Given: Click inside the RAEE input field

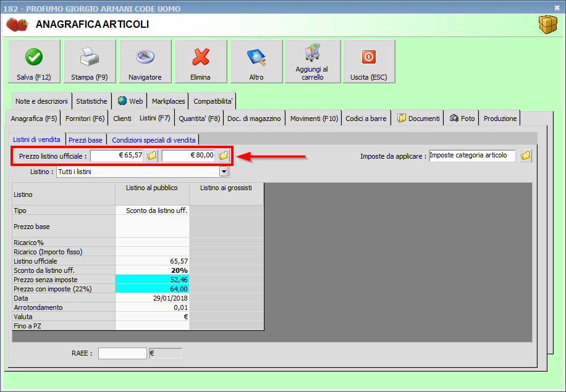Looking at the screenshot, I should 122,352.
